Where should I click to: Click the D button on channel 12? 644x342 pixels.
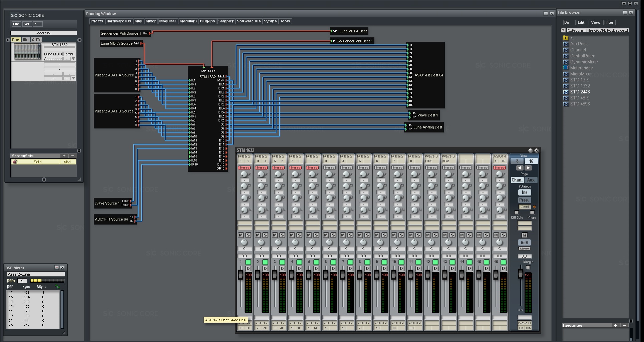pyautogui.click(x=435, y=268)
